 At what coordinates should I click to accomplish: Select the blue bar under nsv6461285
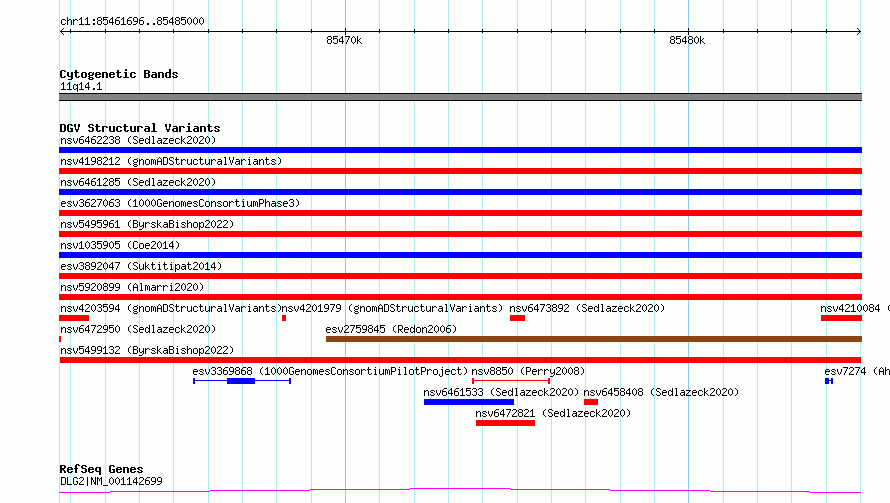(460, 192)
